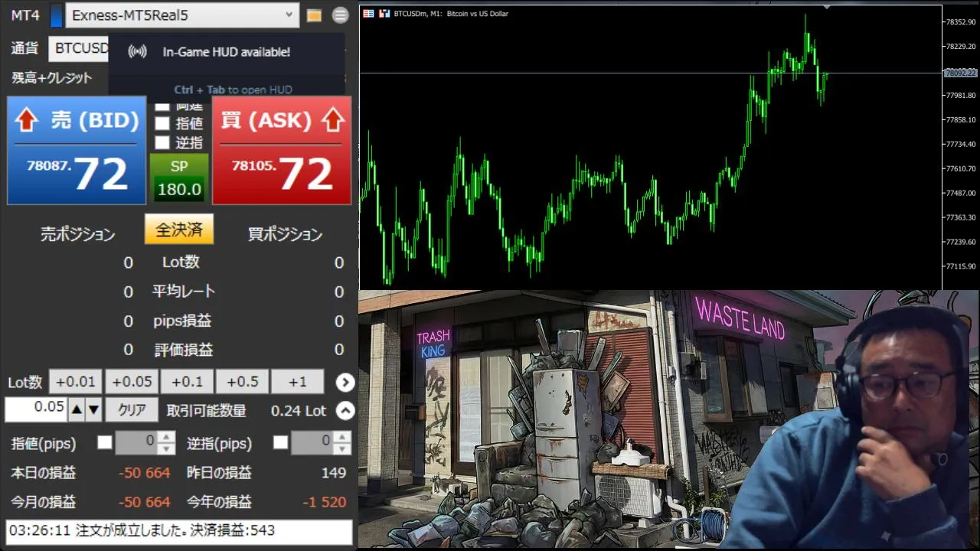Click the 取引可能数量 0.24 Lot value
980x551 pixels.
[x=299, y=411]
